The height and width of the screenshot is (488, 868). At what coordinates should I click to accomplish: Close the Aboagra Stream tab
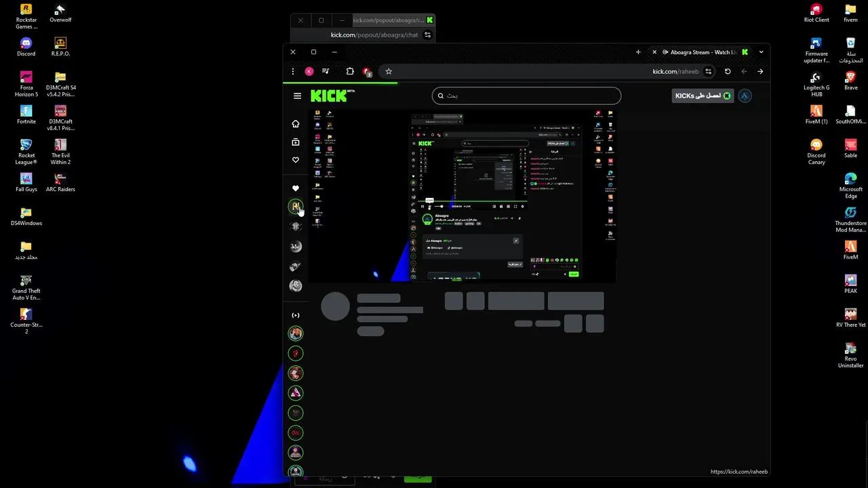(654, 52)
